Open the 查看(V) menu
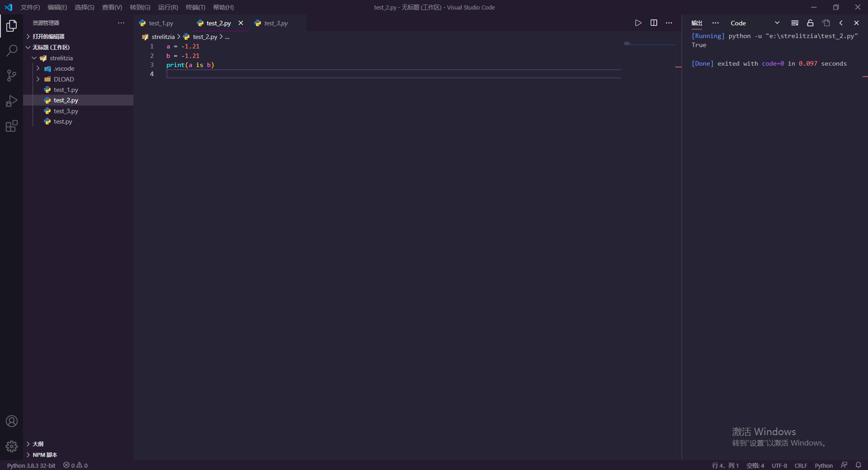 (x=112, y=7)
